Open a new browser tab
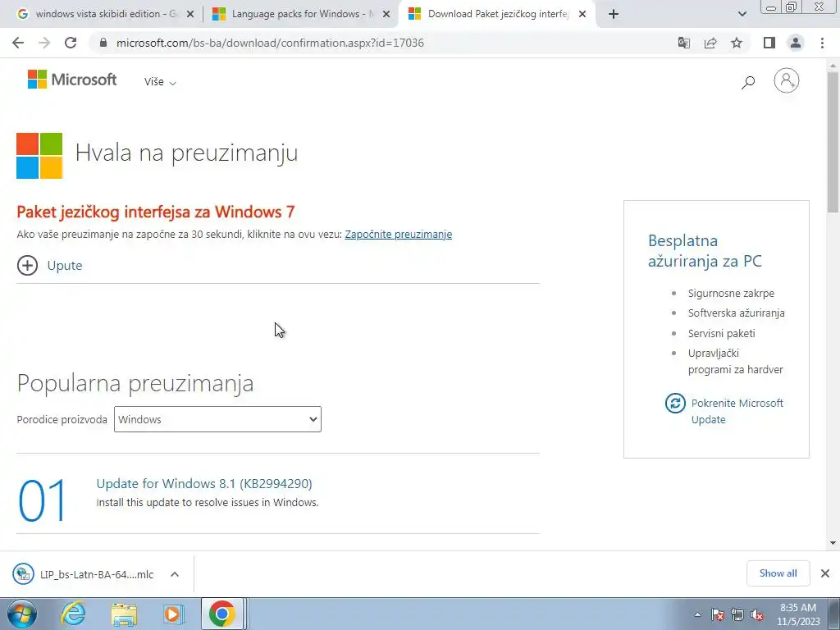 click(x=614, y=14)
